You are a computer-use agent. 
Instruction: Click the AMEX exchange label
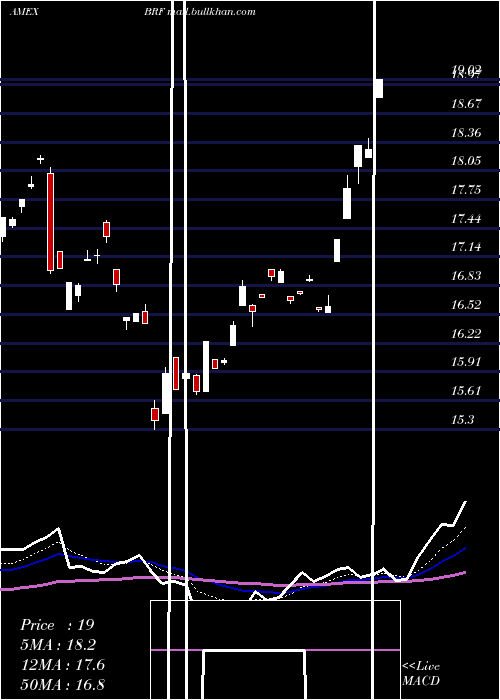(x=24, y=12)
